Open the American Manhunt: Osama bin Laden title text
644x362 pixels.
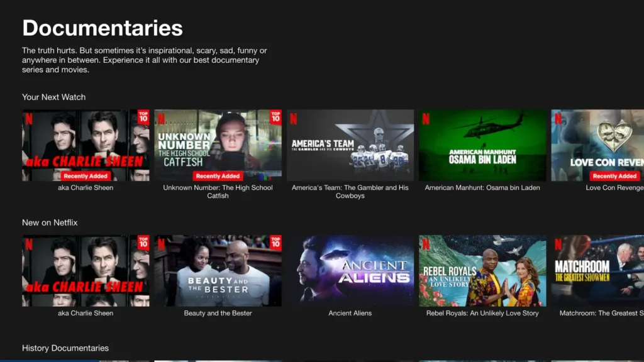tap(482, 188)
